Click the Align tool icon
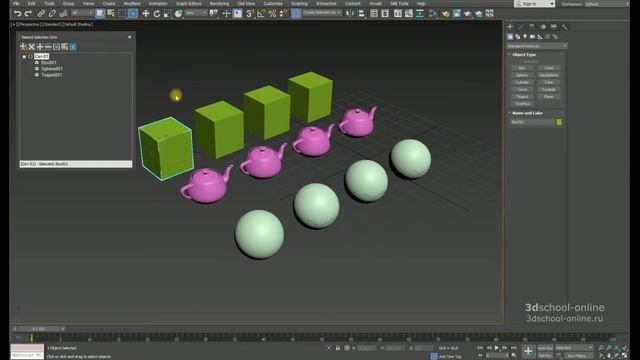This screenshot has width=640, height=360. [x=361, y=13]
